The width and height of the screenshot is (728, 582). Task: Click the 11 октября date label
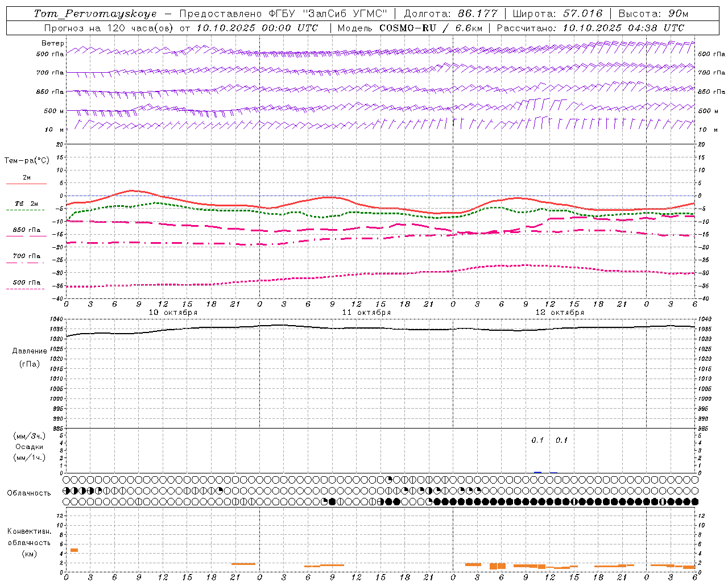(366, 313)
